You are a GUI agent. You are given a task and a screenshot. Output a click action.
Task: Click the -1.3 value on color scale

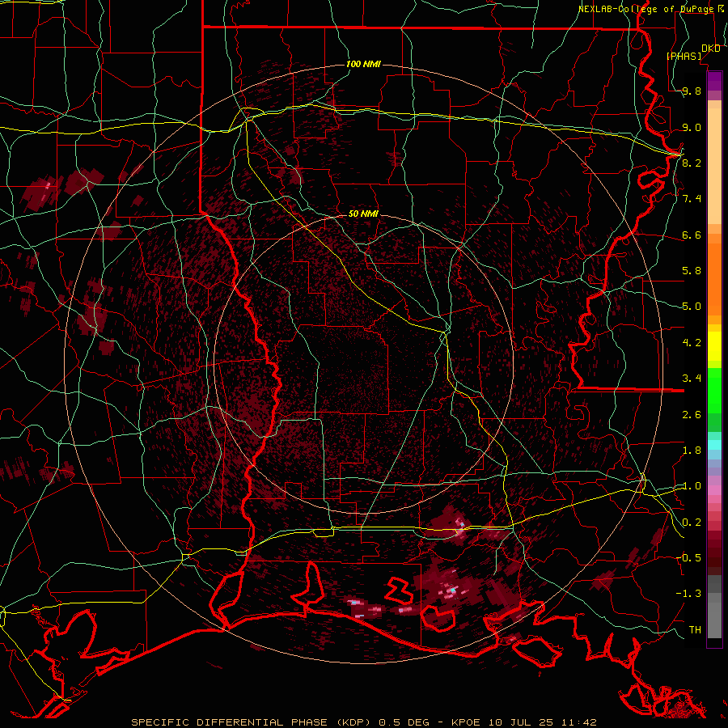[688, 594]
